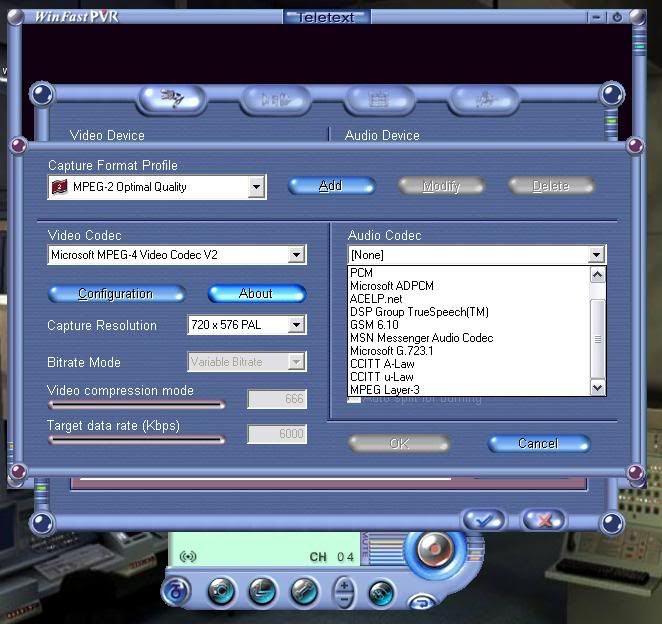Click the Delete profile button
Image resolution: width=662 pixels, height=624 pixels.
[551, 186]
